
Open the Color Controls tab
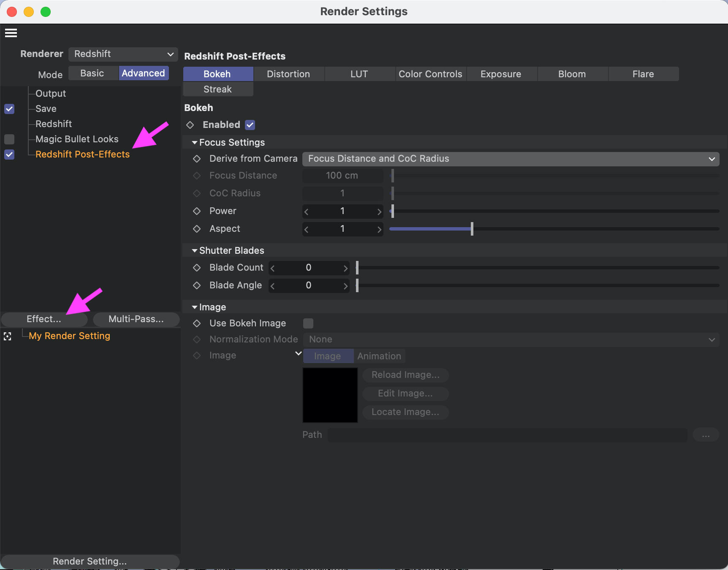point(431,74)
